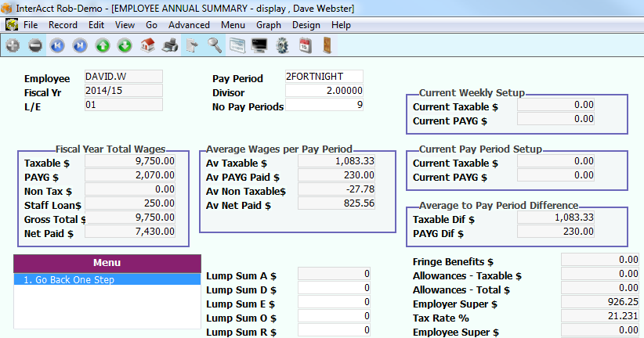Click the Divisor field 2.00000
Image resolution: width=644 pixels, height=338 pixels.
click(x=324, y=91)
